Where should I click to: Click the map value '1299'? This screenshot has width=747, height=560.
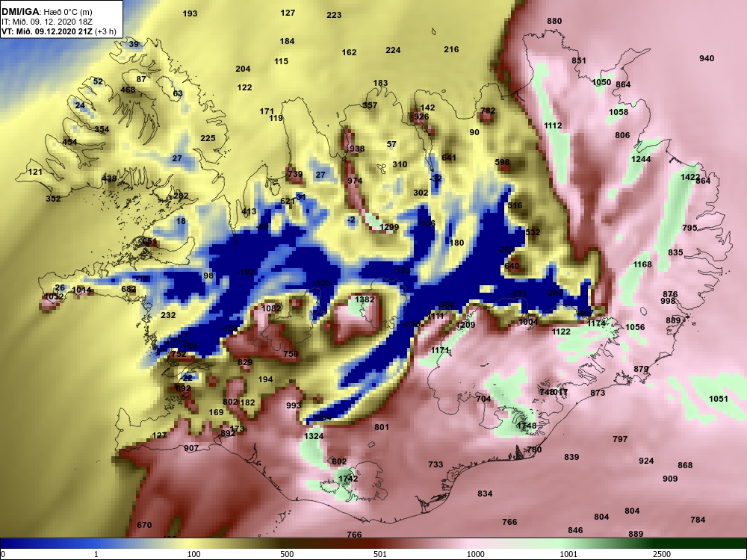coord(389,227)
